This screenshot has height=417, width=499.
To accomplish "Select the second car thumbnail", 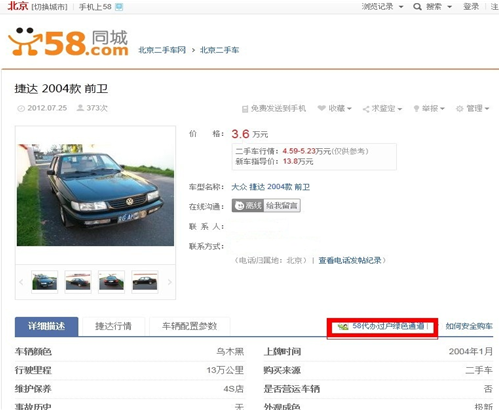I will tap(78, 282).
